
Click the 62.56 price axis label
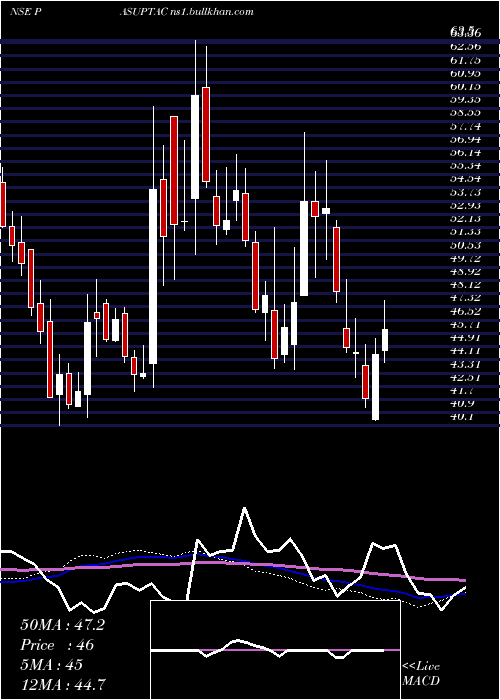coord(465,46)
